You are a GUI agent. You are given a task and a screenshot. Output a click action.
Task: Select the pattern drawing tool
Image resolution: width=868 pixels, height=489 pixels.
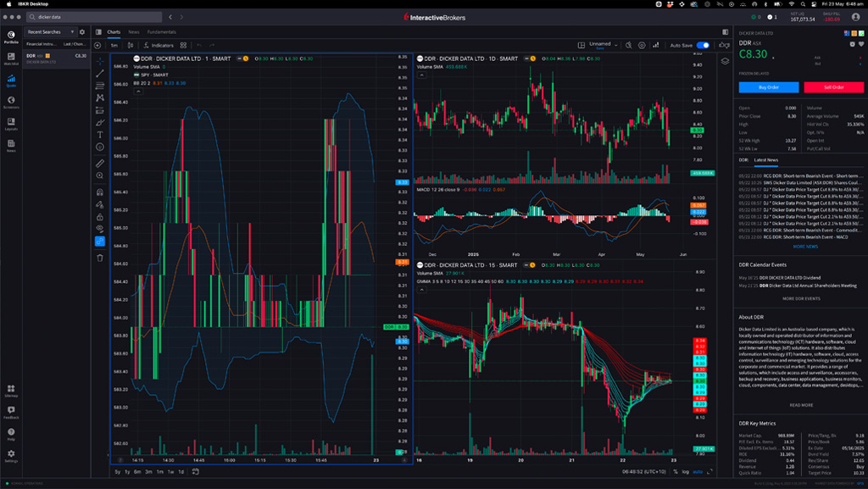pos(100,98)
